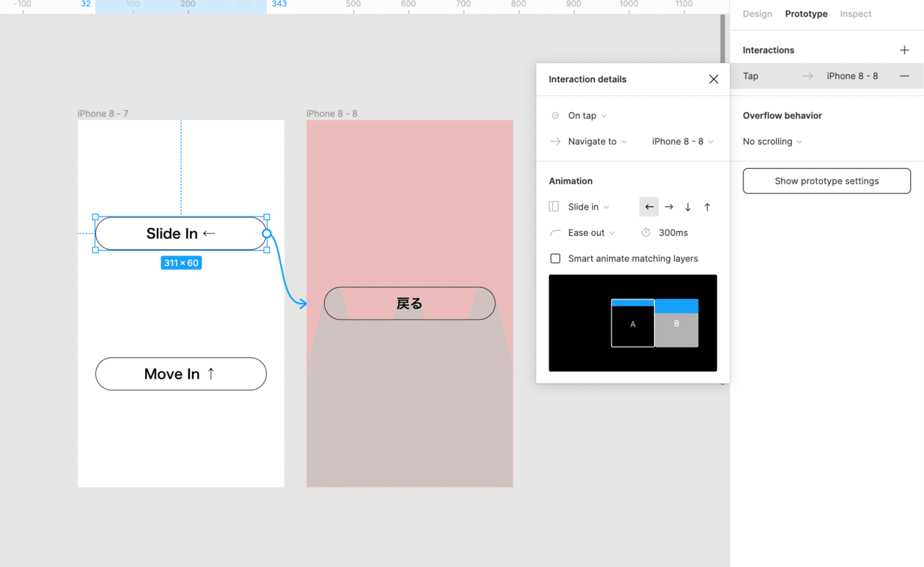Select the Move In button on canvas

click(x=180, y=374)
